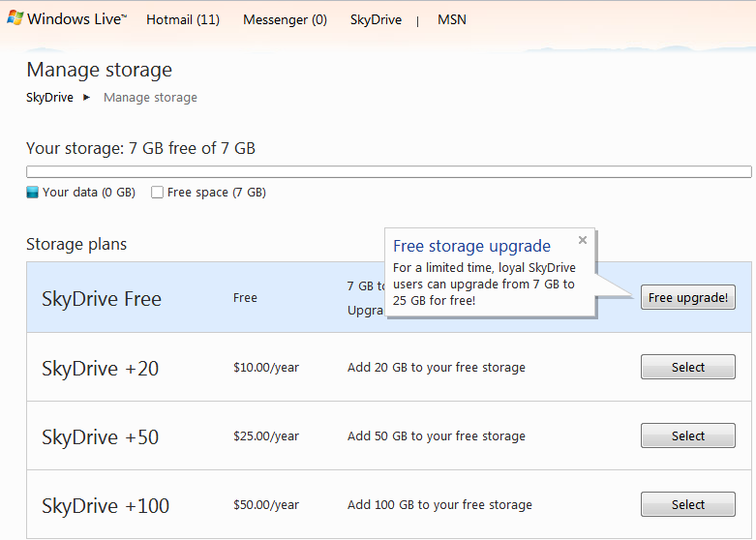Click the 'Free space (7 GB)' label
This screenshot has width=756, height=540.
[x=217, y=193]
